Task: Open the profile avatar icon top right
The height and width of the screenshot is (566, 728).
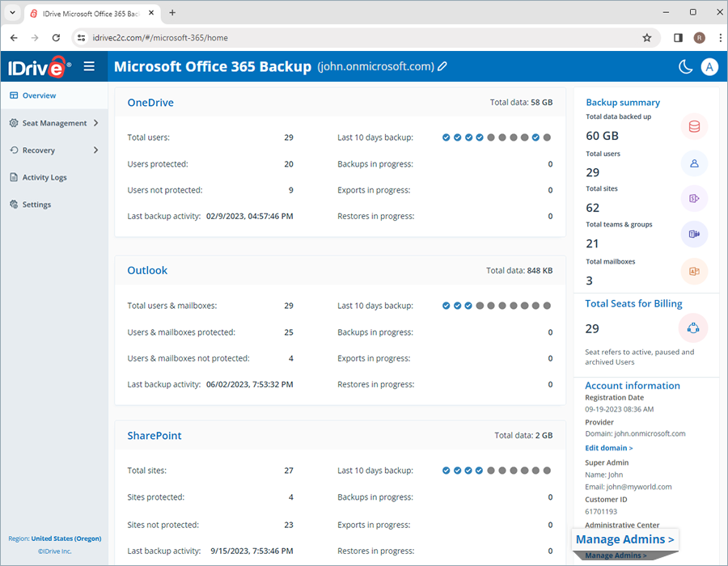Action: click(709, 66)
